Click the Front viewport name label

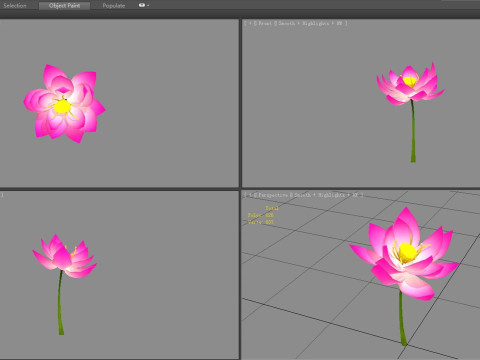point(265,23)
